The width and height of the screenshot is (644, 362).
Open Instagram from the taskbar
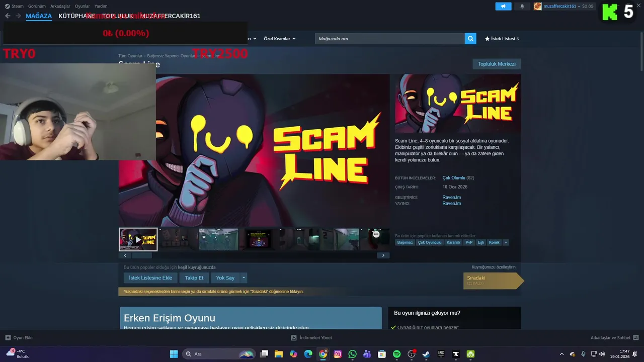(x=338, y=354)
